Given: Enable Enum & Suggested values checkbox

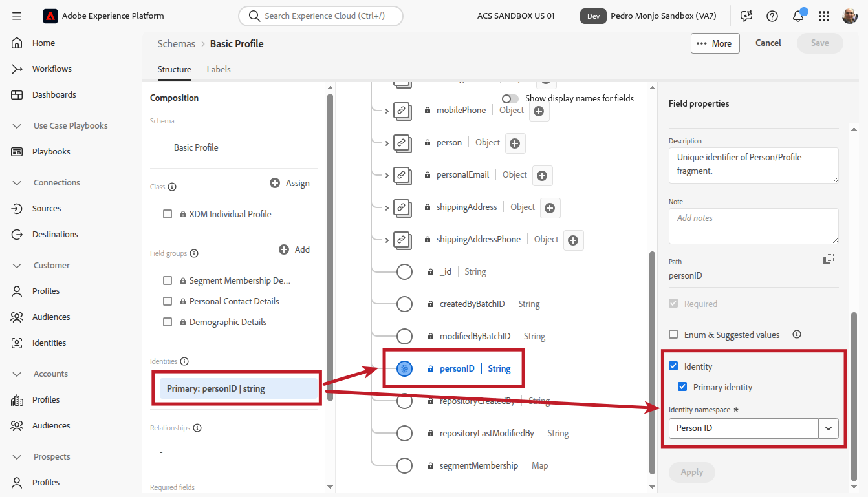Looking at the screenshot, I should 673,335.
